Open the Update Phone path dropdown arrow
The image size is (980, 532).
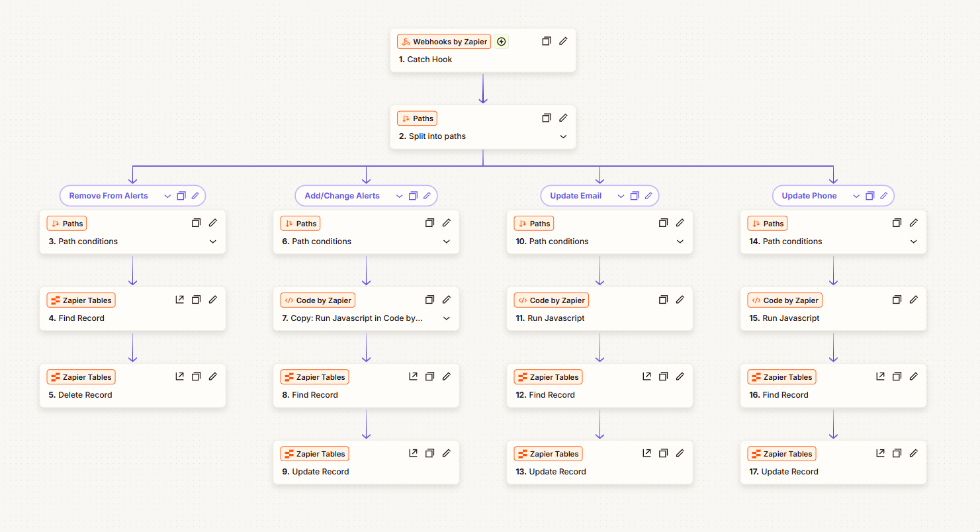click(856, 196)
